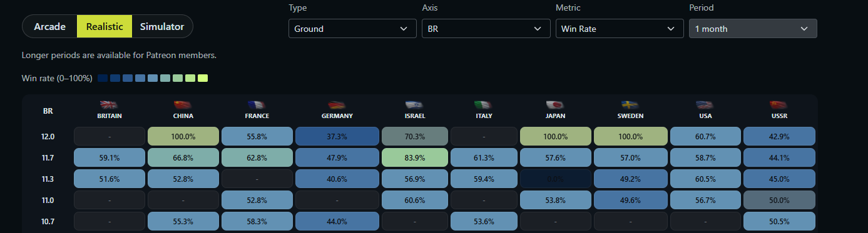The image size is (868, 233).
Task: Click the Sweden flag icon
Action: (x=629, y=105)
